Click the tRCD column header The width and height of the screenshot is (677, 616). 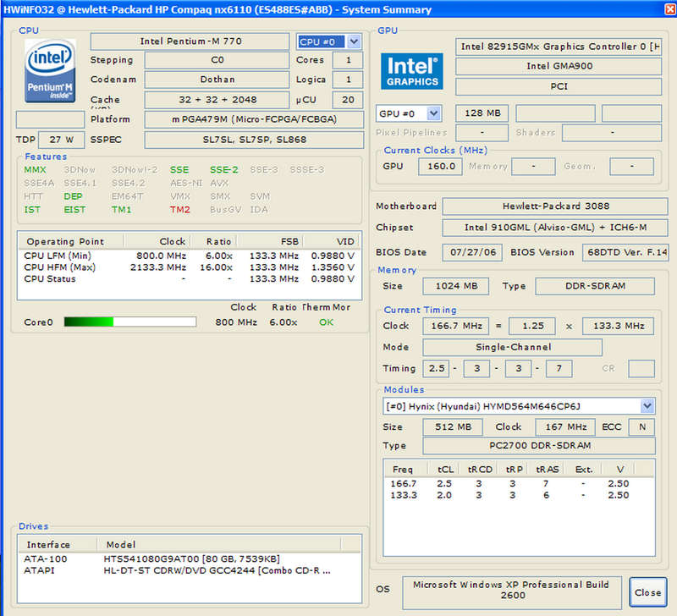click(477, 470)
